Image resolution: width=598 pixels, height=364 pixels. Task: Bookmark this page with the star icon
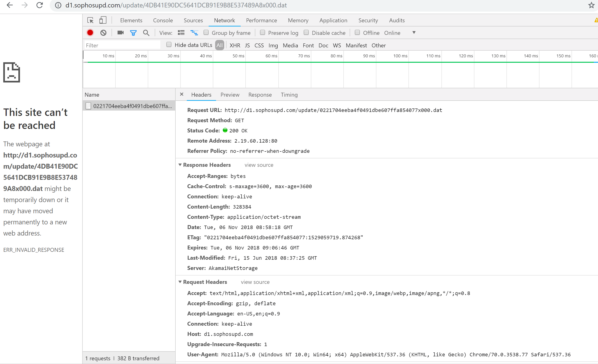click(x=591, y=5)
